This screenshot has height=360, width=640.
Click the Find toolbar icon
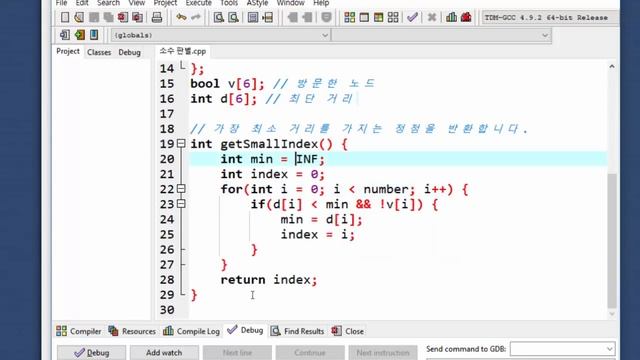[x=219, y=17]
